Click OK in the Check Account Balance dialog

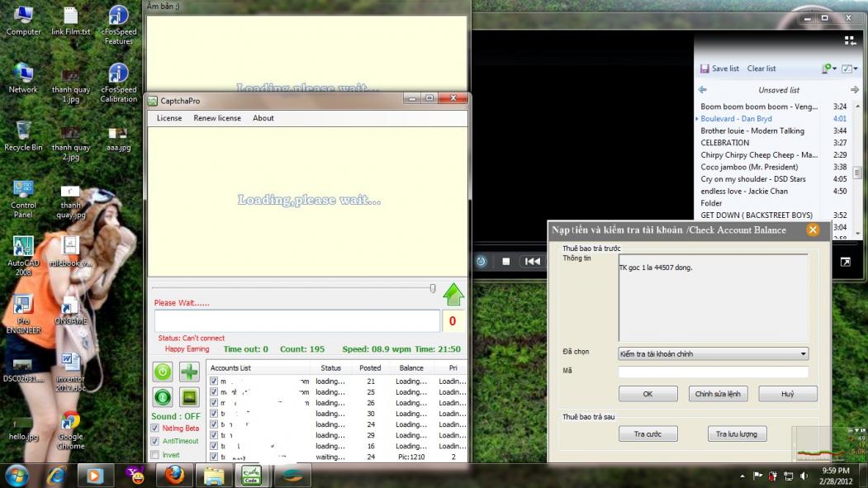tap(647, 394)
